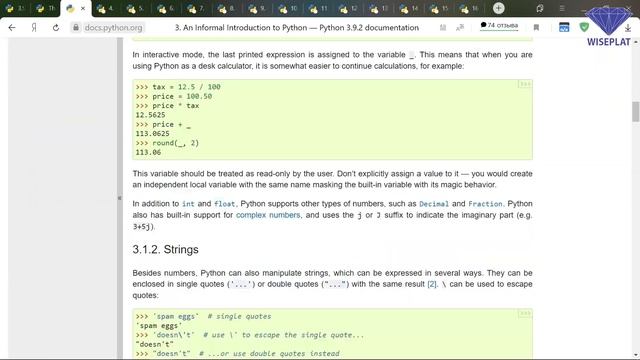Open the 74 отзыва reviews button
This screenshot has height=360, width=640.
(x=499, y=26)
